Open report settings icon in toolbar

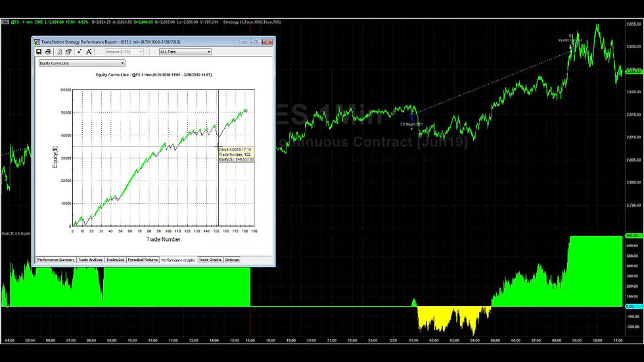(68, 52)
